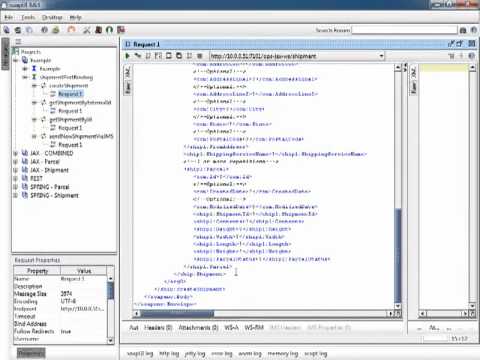Expand the JAX - Shipment project
The image size is (480, 360).
[15, 170]
